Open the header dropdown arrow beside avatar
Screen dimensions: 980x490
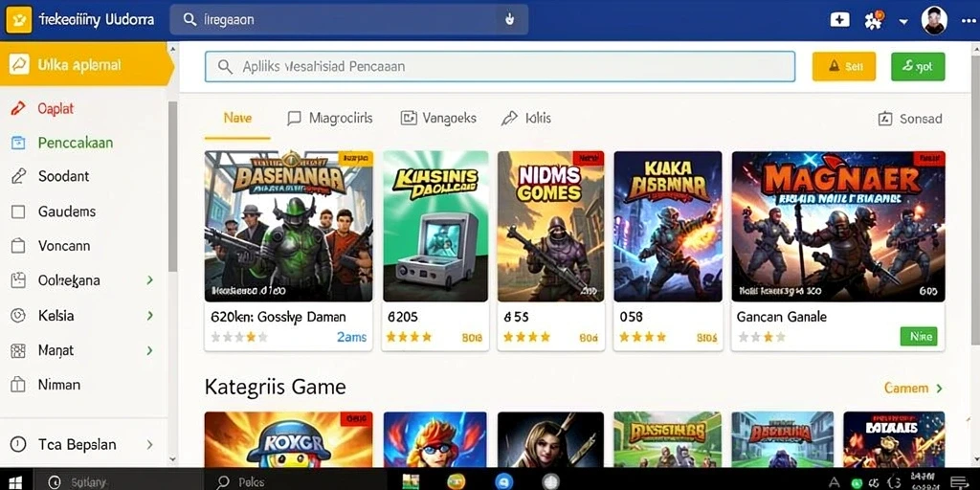[903, 21]
